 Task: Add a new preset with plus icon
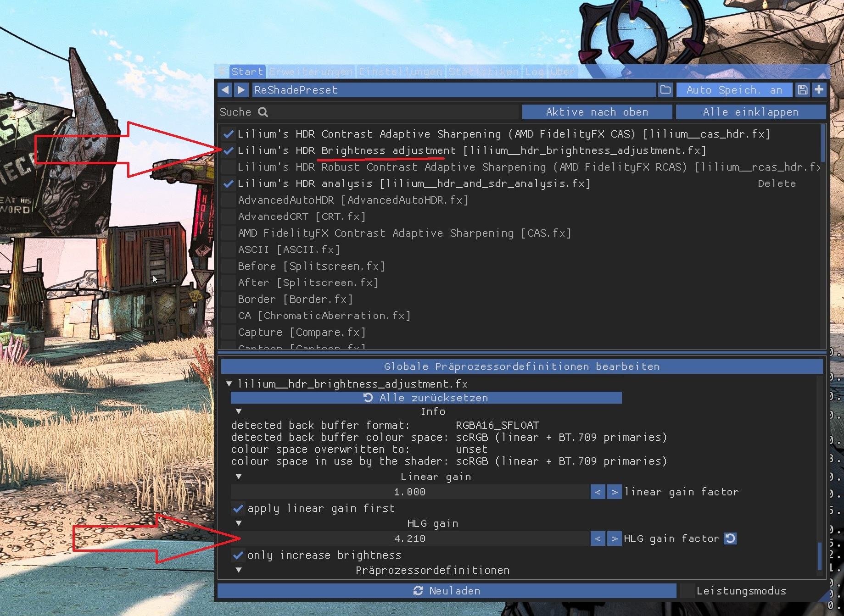tap(819, 90)
